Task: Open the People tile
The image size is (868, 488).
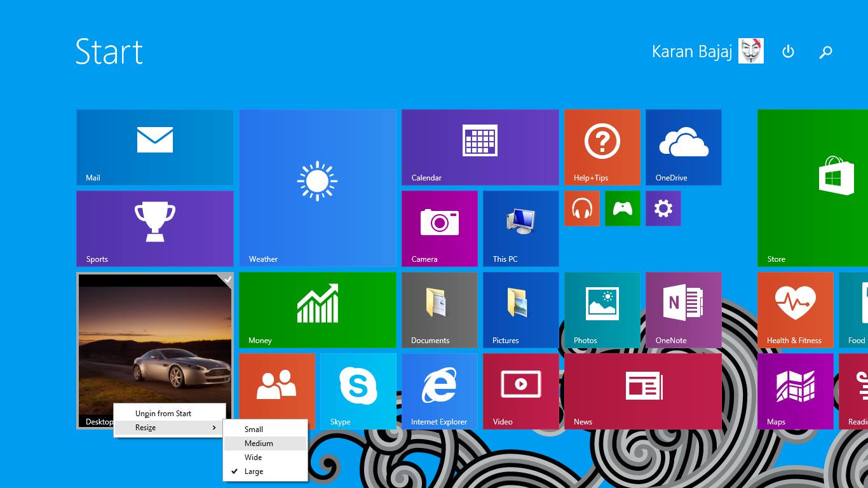Action: tap(277, 385)
